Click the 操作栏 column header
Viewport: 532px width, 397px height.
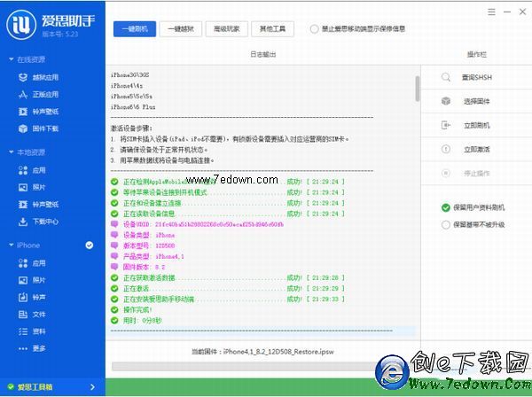(477, 54)
